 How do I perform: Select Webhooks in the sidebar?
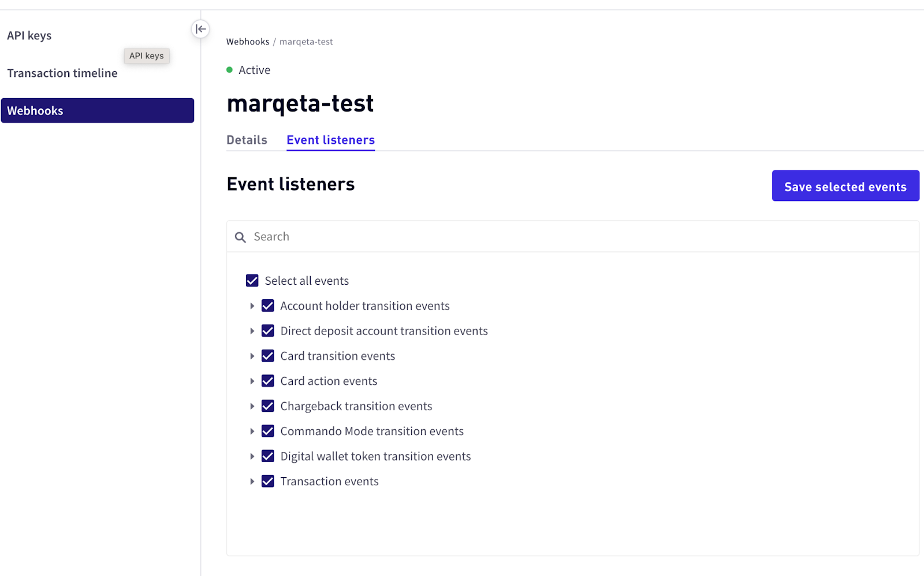(x=98, y=110)
